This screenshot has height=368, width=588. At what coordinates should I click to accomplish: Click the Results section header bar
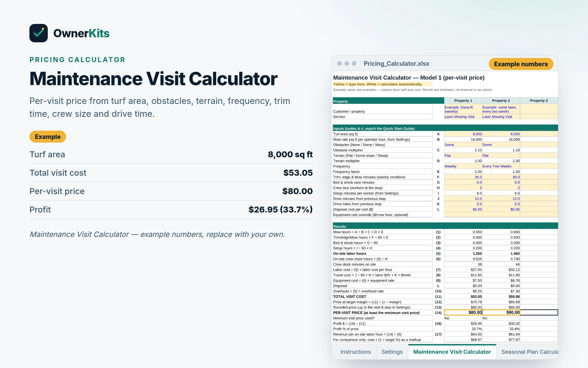pos(445,226)
